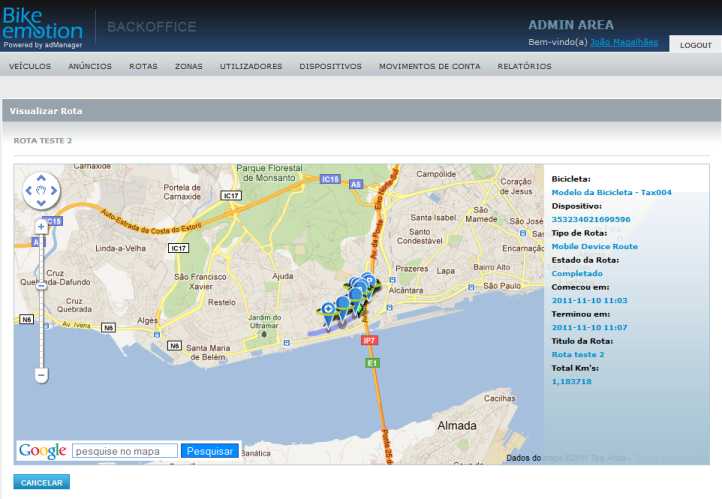
Task: Click the N6 shield near Santa Maria de Belém
Action: click(174, 345)
